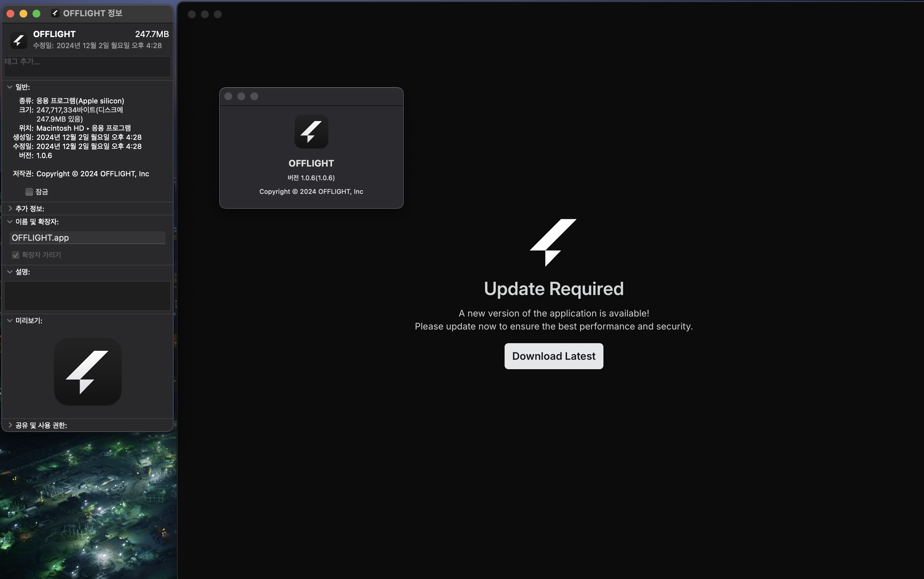Click the small title bar OFFLIGHT icon

(x=55, y=13)
